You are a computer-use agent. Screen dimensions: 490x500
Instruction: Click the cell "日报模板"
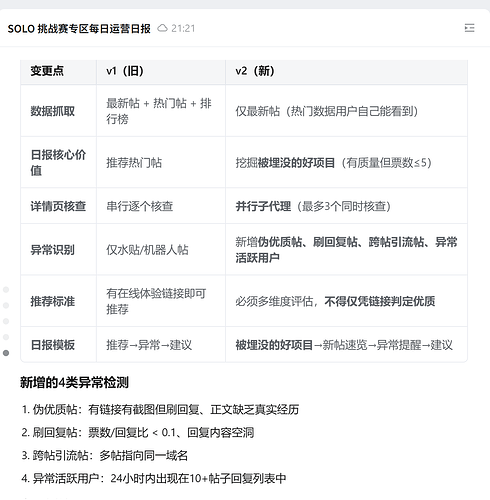(58, 344)
